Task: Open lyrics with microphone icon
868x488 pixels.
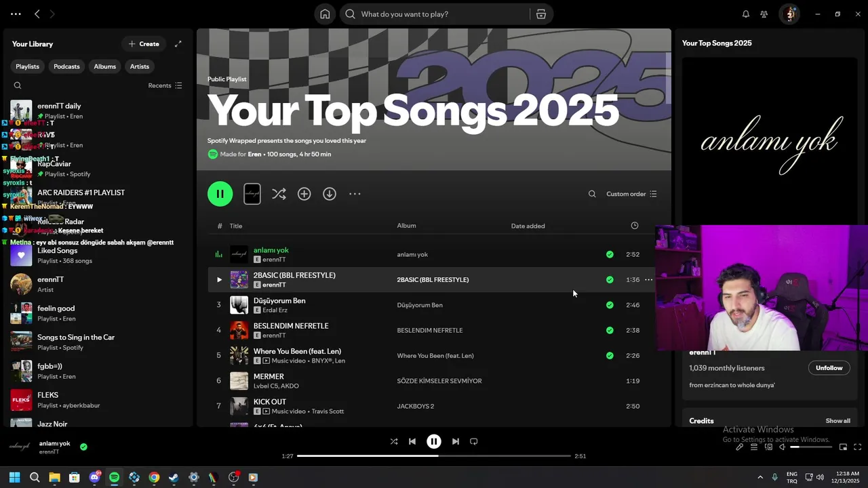Action: pos(740,447)
